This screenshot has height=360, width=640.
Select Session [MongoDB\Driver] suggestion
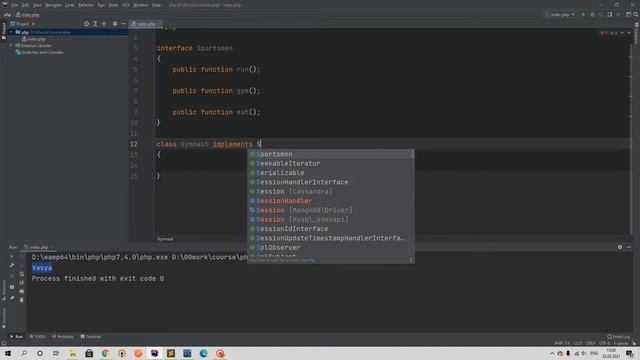click(x=331, y=210)
